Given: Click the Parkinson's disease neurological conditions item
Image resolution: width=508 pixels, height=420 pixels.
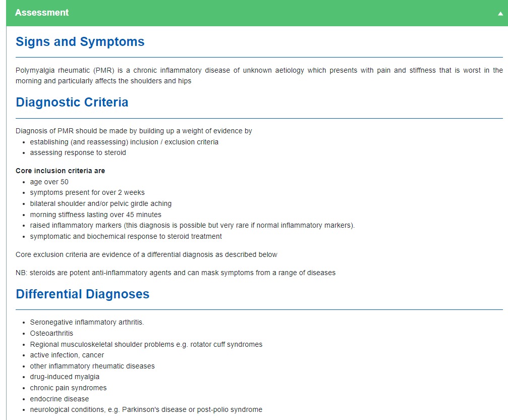Looking at the screenshot, I should [146, 409].
